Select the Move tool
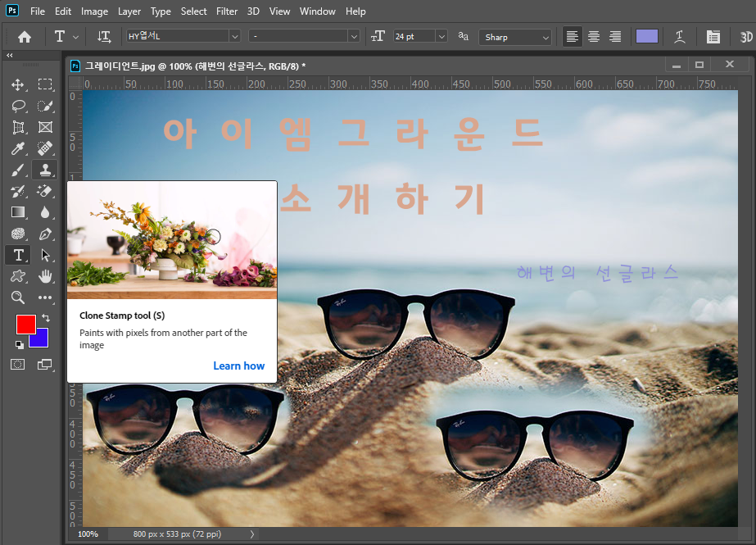Viewport: 756px width, 545px height. pyautogui.click(x=17, y=84)
